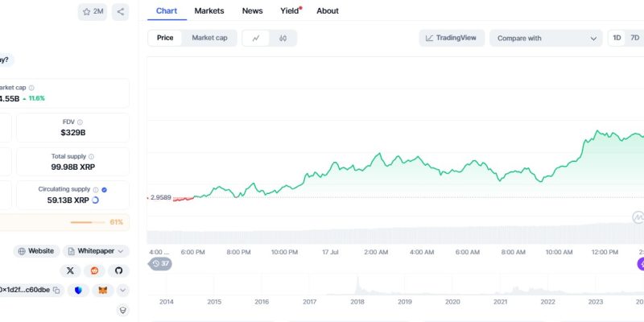
Task: Show Total supply info icon
Action: 91,156
